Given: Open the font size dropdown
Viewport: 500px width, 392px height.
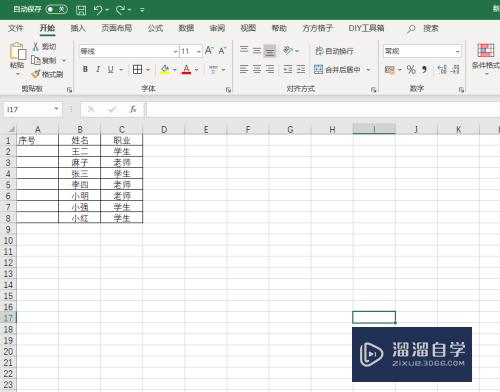Looking at the screenshot, I should (199, 51).
